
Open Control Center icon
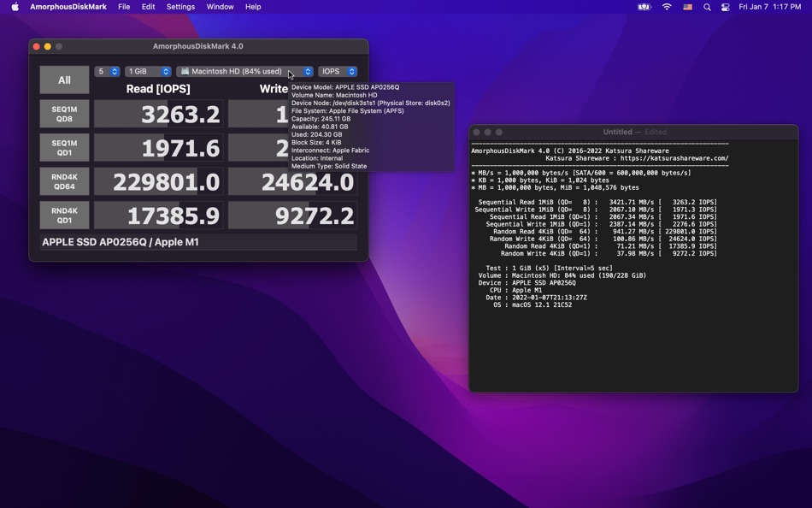(x=726, y=7)
